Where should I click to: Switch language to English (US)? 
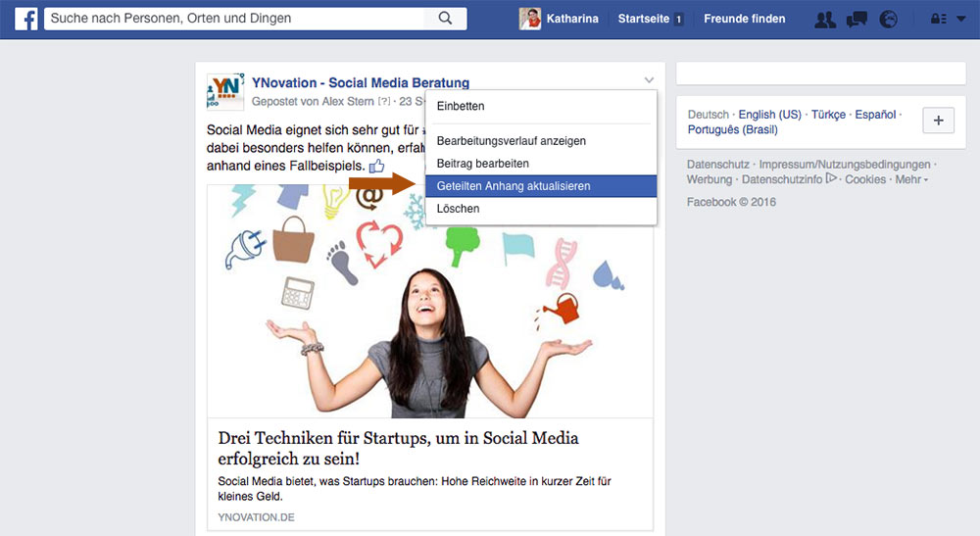click(x=769, y=115)
